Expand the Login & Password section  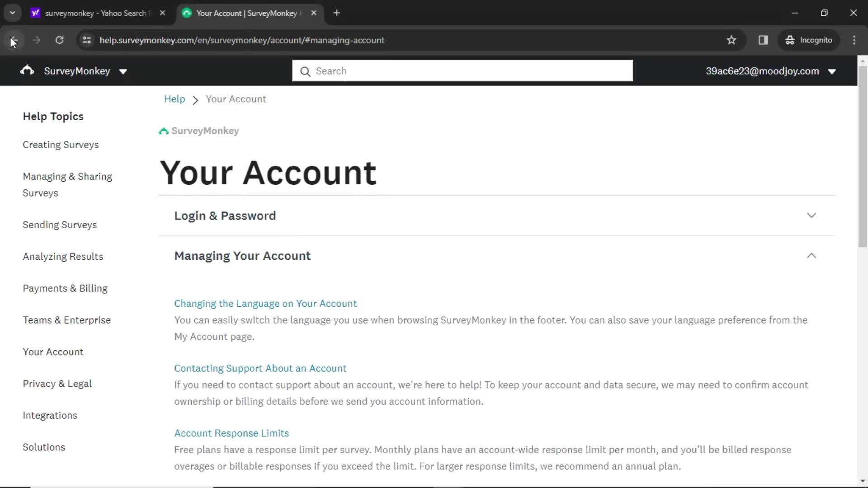(496, 216)
